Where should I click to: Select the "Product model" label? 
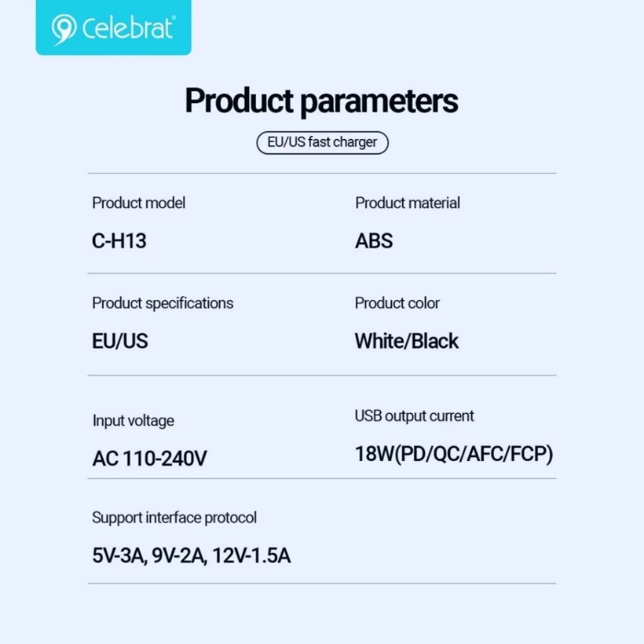coord(138,203)
